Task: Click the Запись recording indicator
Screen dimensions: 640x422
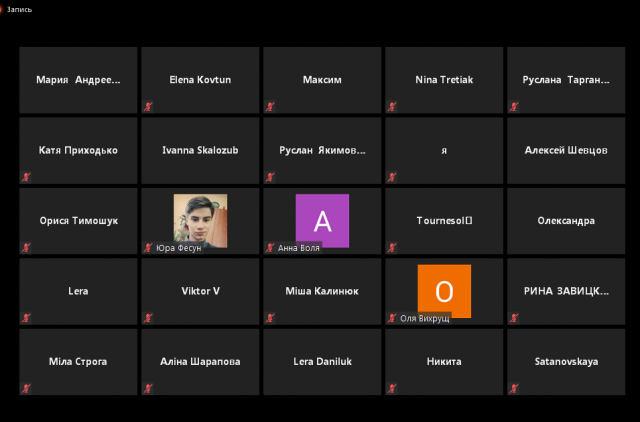Action: tap(16, 9)
